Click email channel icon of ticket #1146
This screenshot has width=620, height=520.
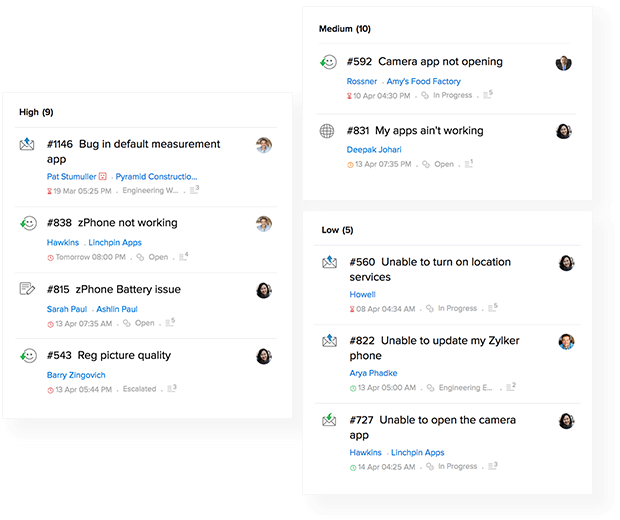tap(27, 144)
